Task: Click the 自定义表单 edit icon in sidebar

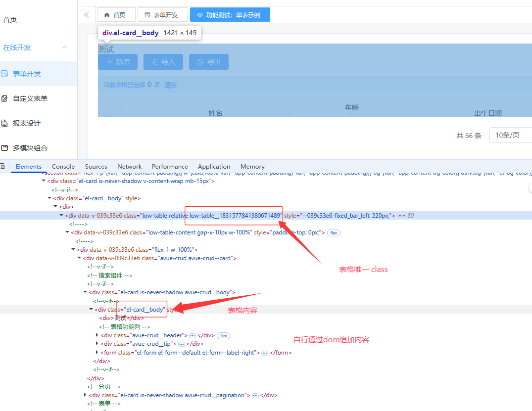Action: tap(4, 98)
